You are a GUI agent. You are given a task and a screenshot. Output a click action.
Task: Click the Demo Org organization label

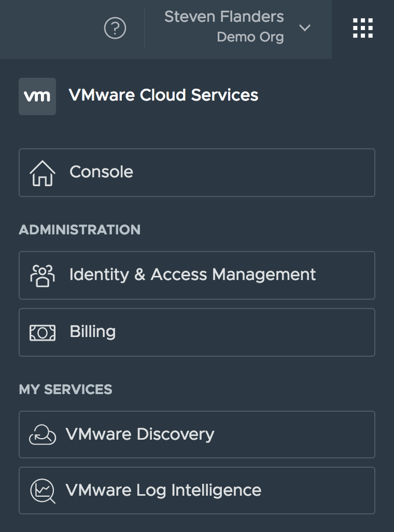(x=250, y=38)
